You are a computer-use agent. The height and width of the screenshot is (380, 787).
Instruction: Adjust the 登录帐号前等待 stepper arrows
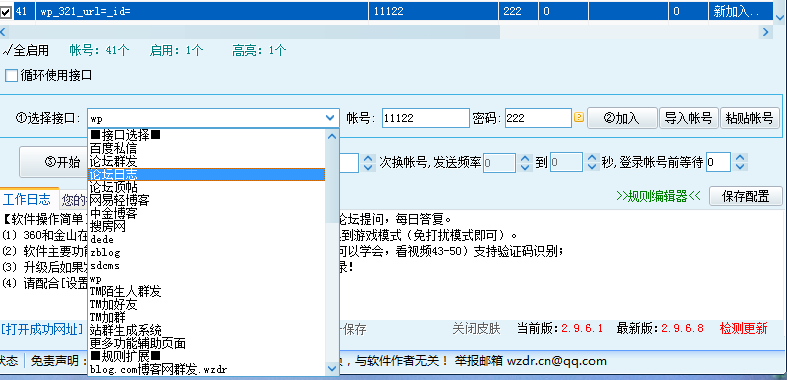pyautogui.click(x=740, y=163)
